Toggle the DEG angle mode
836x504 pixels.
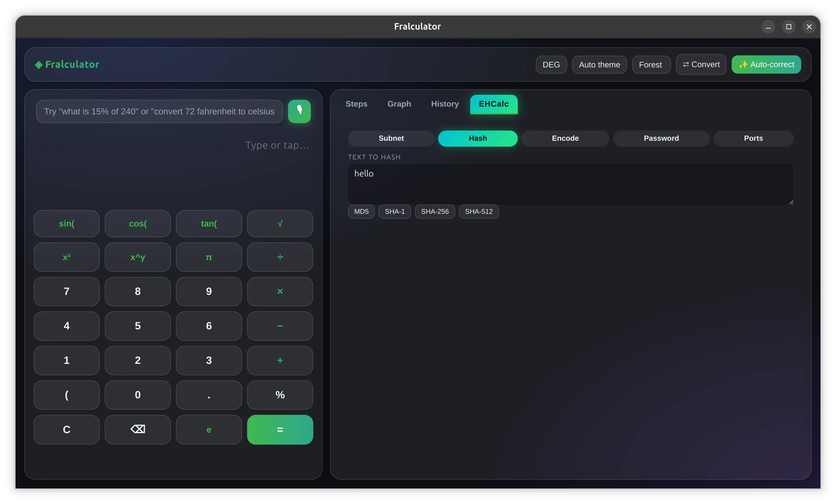[x=551, y=64]
